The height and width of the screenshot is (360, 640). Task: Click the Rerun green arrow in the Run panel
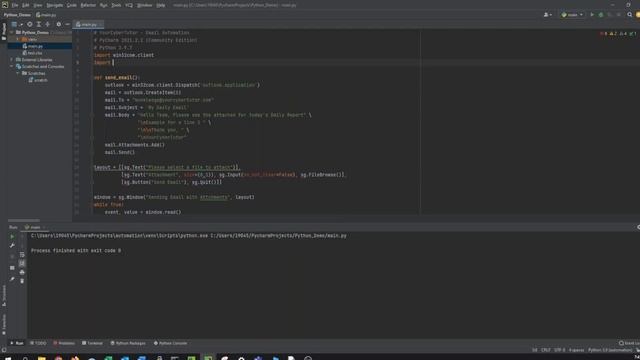[12, 237]
